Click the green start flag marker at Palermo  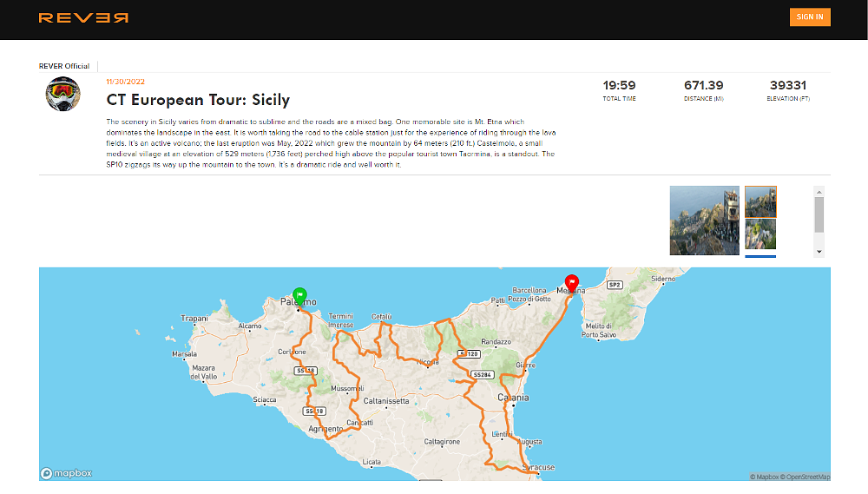point(299,296)
